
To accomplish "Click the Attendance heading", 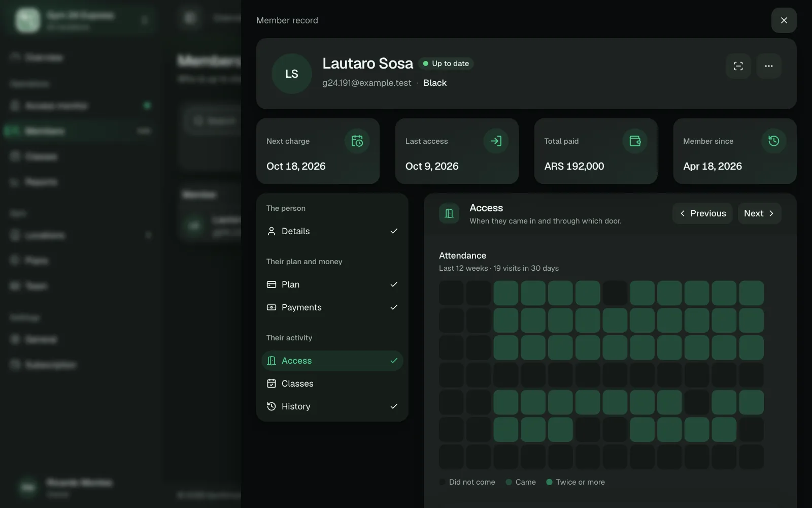I will [462, 256].
